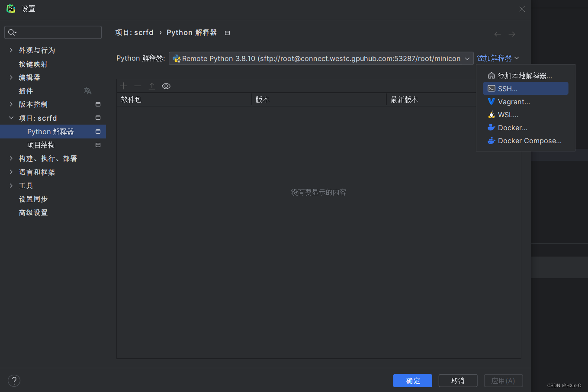Choose Docker Compose... option
Image resolution: width=588 pixels, height=392 pixels.
coord(525,141)
